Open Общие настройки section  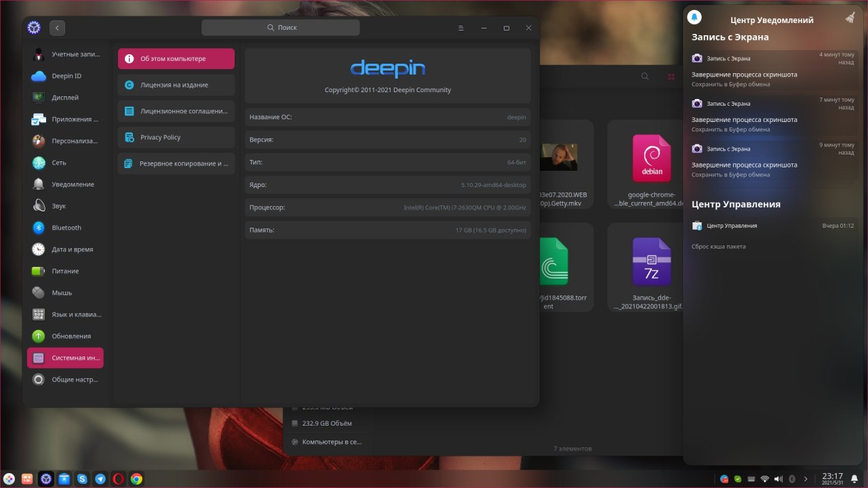65,380
